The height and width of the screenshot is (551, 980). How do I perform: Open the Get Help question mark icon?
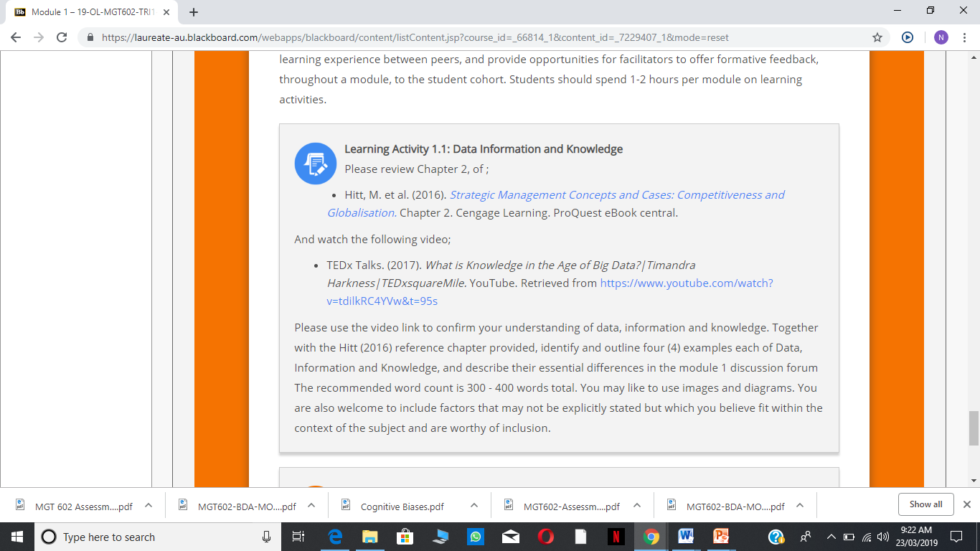776,537
